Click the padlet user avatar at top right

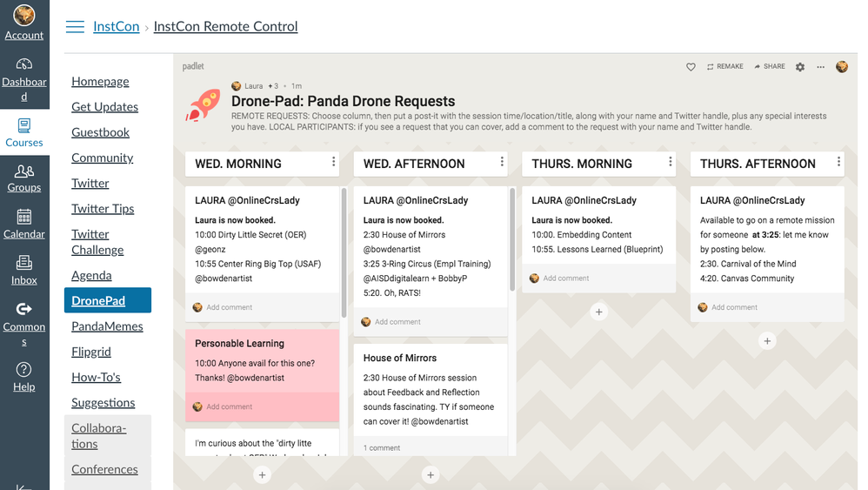(x=842, y=66)
